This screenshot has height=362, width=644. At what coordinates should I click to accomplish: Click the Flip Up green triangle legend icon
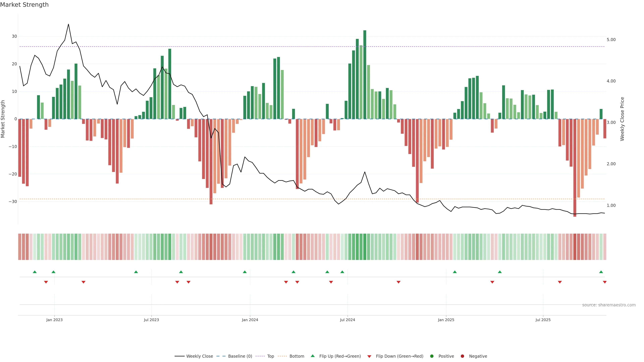312,356
